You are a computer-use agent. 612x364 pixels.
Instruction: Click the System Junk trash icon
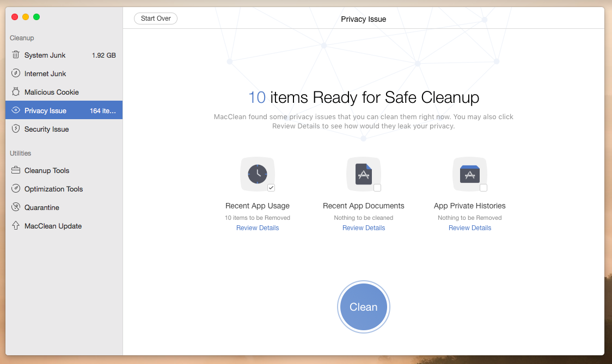click(x=16, y=55)
